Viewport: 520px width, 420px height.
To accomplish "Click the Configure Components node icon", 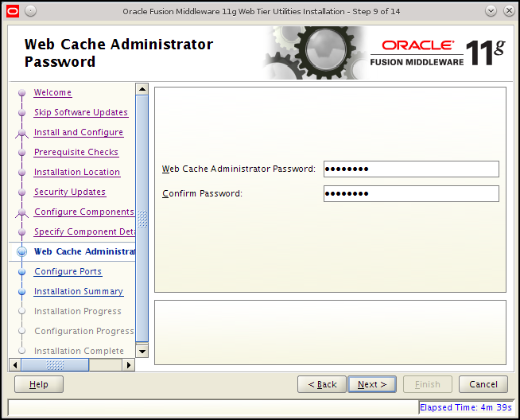I will (x=22, y=213).
